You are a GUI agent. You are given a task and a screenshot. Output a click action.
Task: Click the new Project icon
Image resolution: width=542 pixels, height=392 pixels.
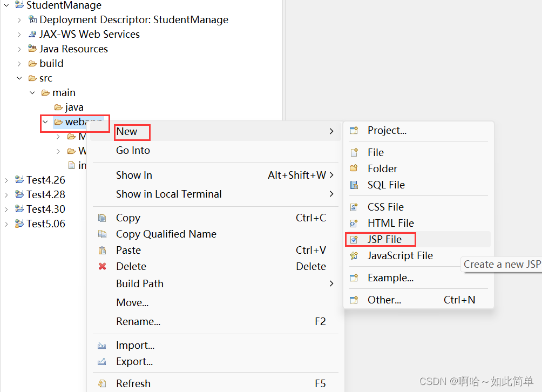[354, 130]
